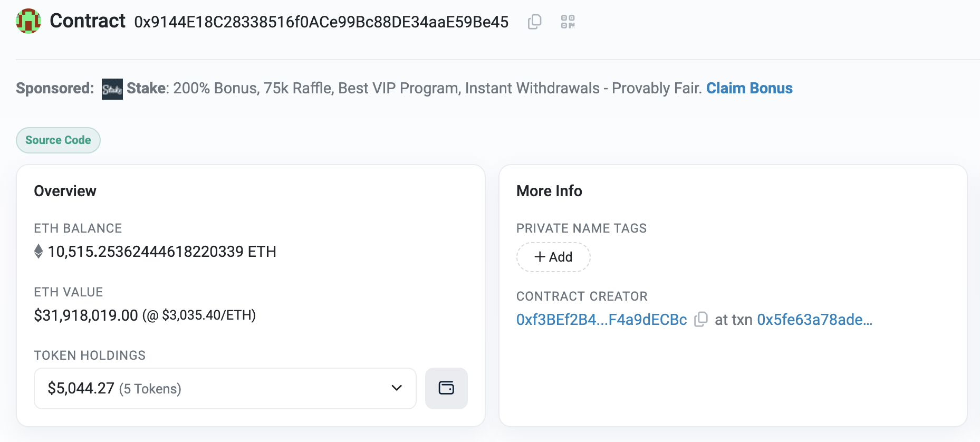980x442 pixels.
Task: Click the Ethereum diamond icon beside balance
Action: click(x=39, y=252)
